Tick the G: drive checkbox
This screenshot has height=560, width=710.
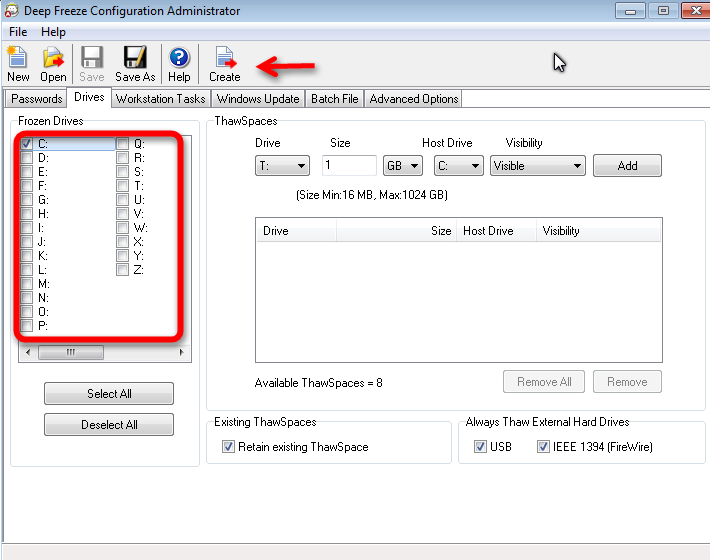27,200
